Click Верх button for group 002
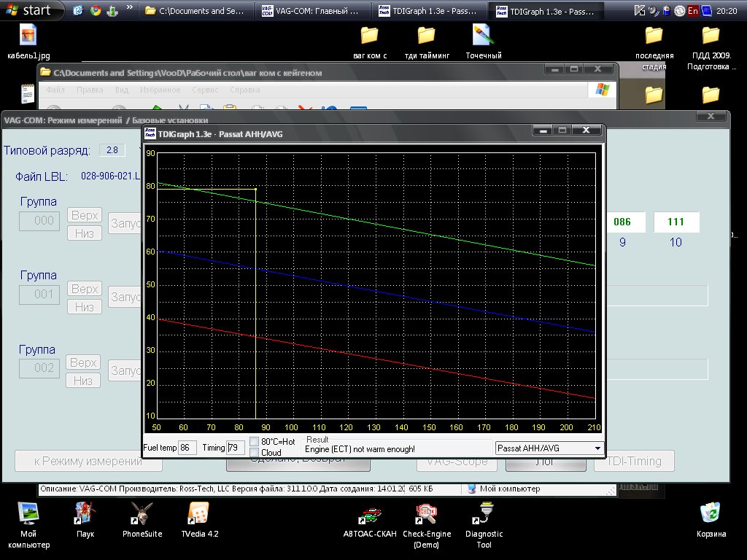Viewport: 747px width, 560px height. (x=83, y=362)
